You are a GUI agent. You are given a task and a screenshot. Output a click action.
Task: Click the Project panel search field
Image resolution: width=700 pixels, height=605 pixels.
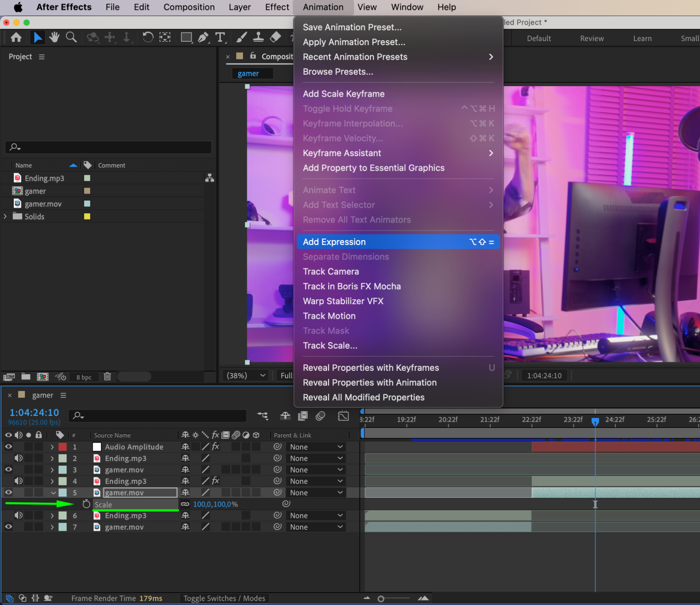109,147
